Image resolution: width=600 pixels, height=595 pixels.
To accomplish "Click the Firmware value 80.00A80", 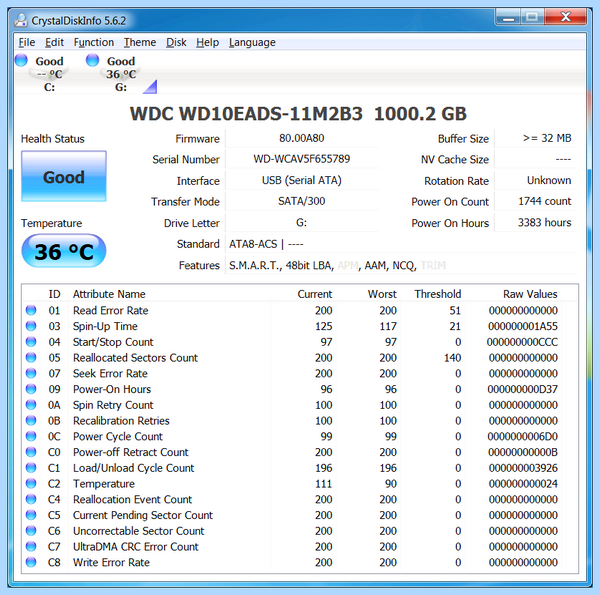I will pos(302,138).
